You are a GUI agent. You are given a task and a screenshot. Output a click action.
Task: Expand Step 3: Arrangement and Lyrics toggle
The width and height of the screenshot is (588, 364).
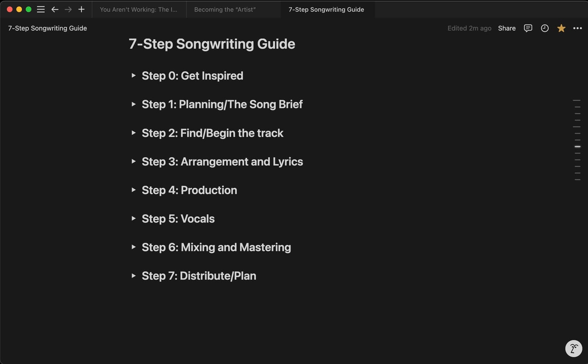134,161
